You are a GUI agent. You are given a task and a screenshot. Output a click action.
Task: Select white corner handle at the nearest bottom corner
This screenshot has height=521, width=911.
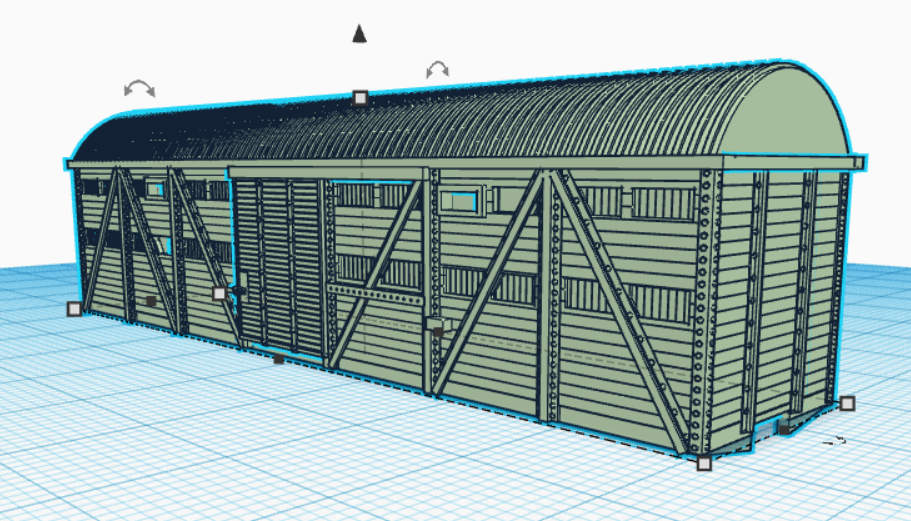(x=704, y=463)
